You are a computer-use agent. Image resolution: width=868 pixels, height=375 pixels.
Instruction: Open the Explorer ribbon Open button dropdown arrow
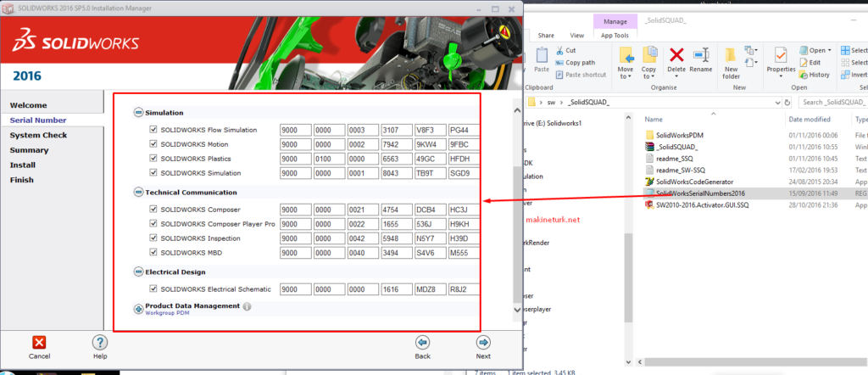pos(829,50)
